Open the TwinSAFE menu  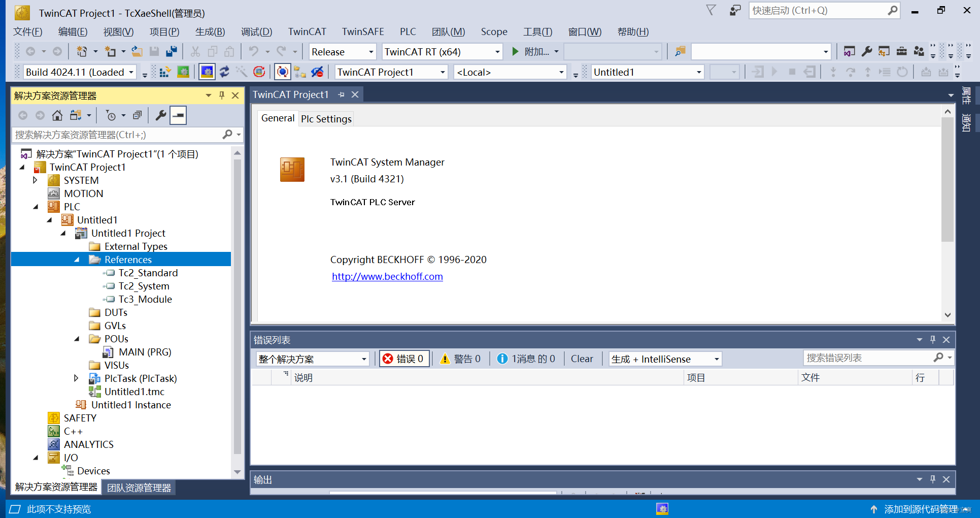(363, 31)
